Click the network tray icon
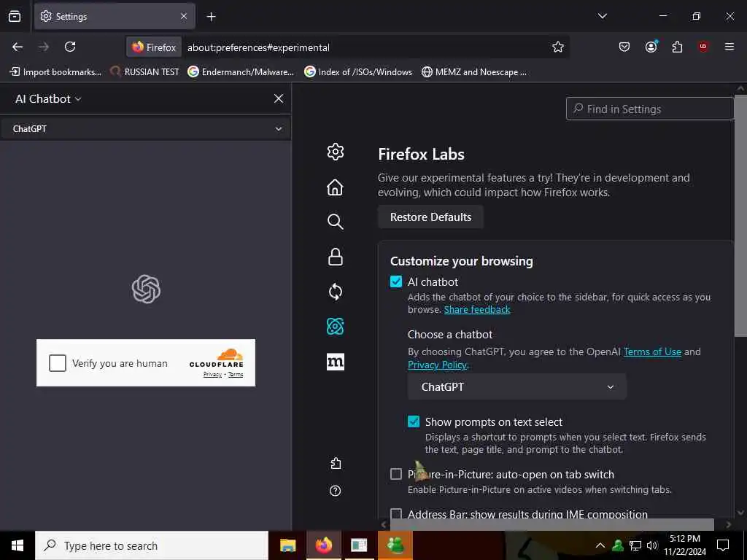747x560 pixels. click(x=635, y=545)
